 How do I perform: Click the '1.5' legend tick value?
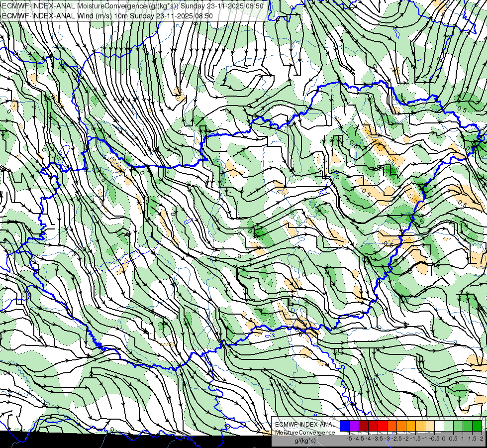[x=472, y=439]
